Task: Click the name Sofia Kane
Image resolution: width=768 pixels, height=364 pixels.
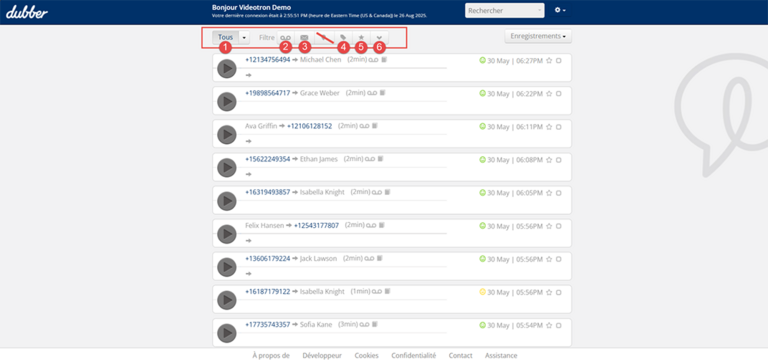Action: coord(316,324)
